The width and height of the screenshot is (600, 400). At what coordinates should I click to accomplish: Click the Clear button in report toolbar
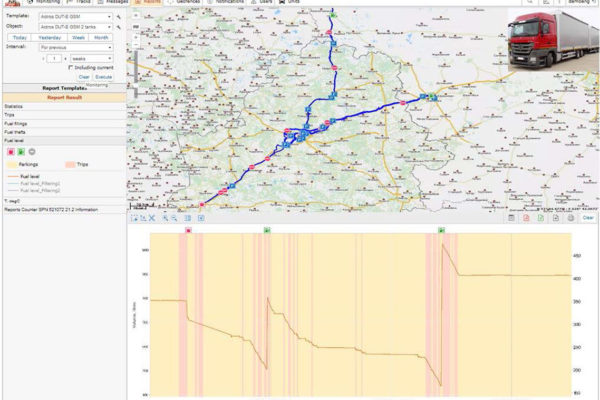[x=588, y=218]
